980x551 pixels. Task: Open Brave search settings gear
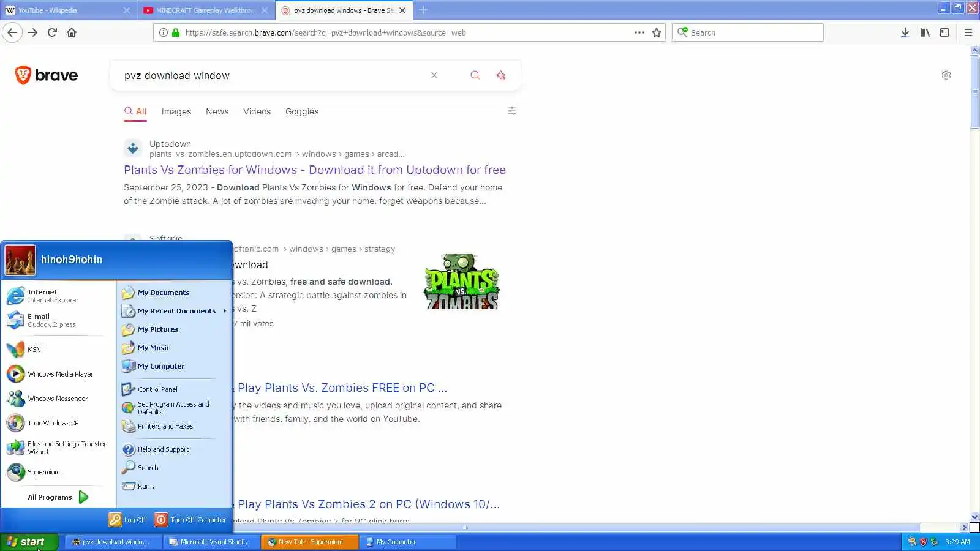[946, 75]
